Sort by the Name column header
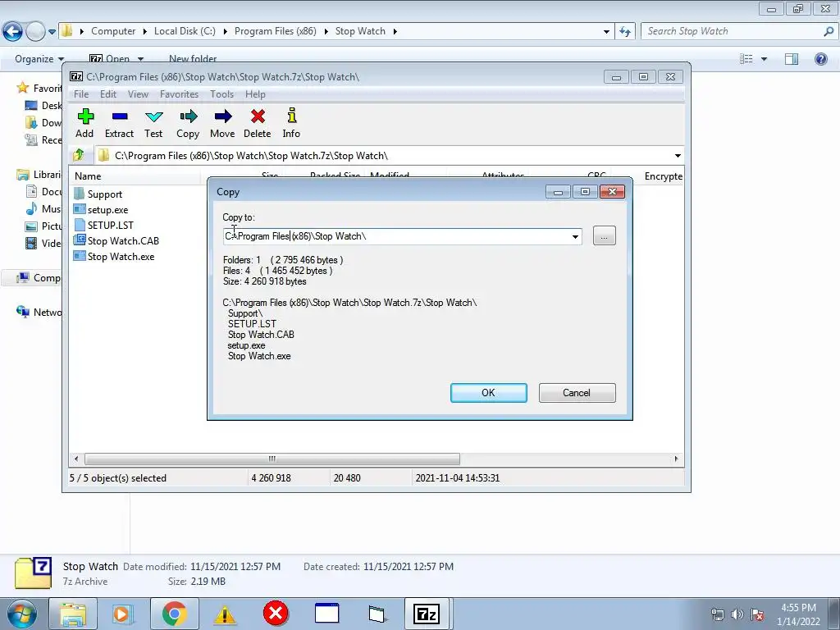840x630 pixels. 135,176
